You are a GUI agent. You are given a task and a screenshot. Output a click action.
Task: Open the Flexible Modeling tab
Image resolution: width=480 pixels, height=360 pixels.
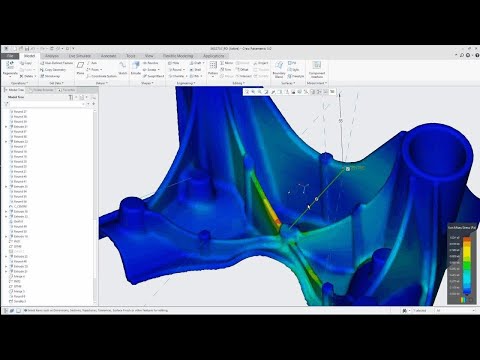(x=178, y=56)
